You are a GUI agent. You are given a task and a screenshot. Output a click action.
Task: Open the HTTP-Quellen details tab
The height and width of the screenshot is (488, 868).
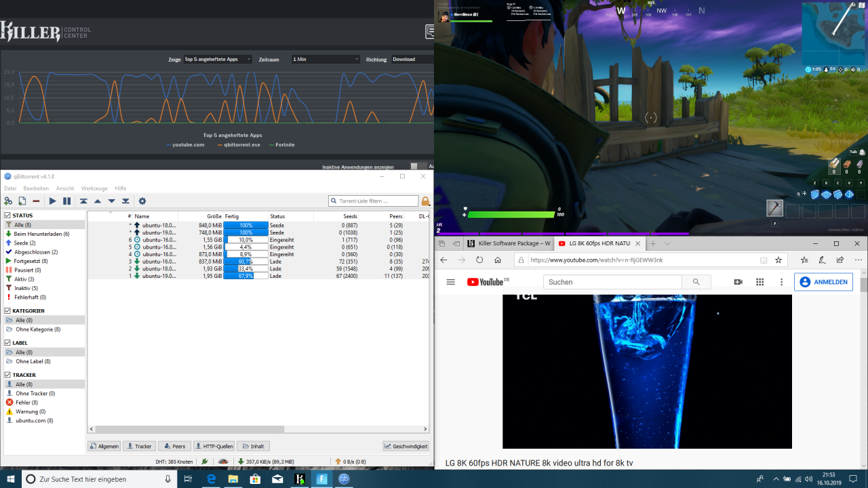click(x=214, y=446)
